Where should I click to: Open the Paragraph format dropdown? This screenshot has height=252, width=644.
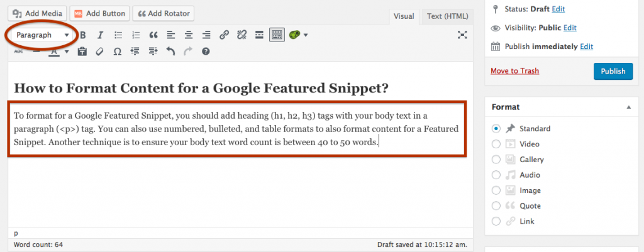(x=42, y=35)
